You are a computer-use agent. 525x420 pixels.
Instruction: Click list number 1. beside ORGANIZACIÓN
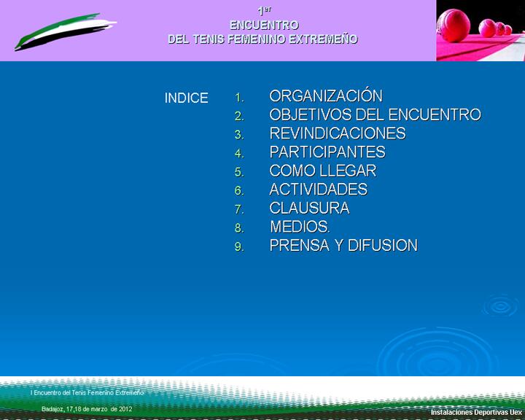(x=240, y=97)
